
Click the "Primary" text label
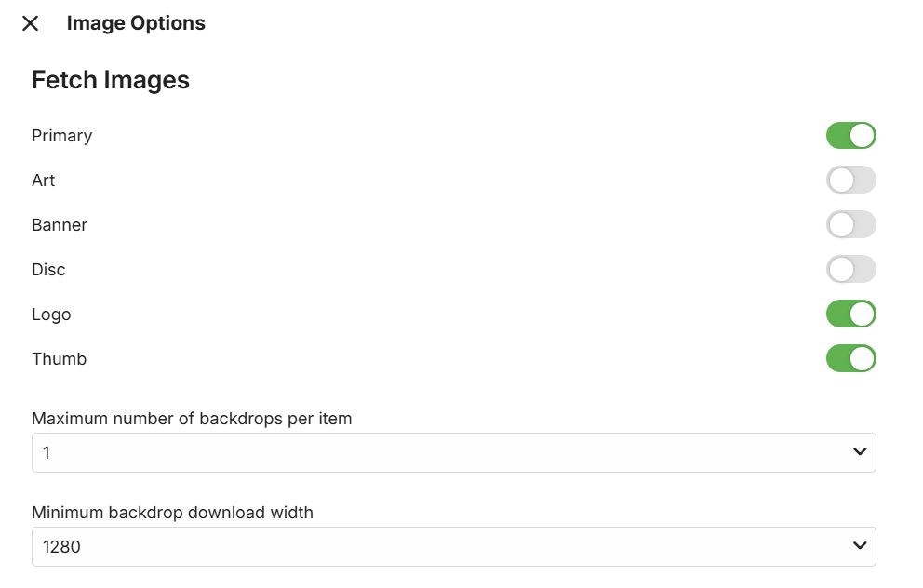pos(62,136)
